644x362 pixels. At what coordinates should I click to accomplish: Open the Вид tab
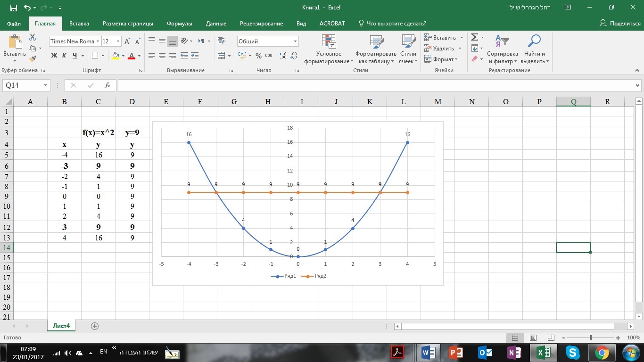click(x=301, y=24)
